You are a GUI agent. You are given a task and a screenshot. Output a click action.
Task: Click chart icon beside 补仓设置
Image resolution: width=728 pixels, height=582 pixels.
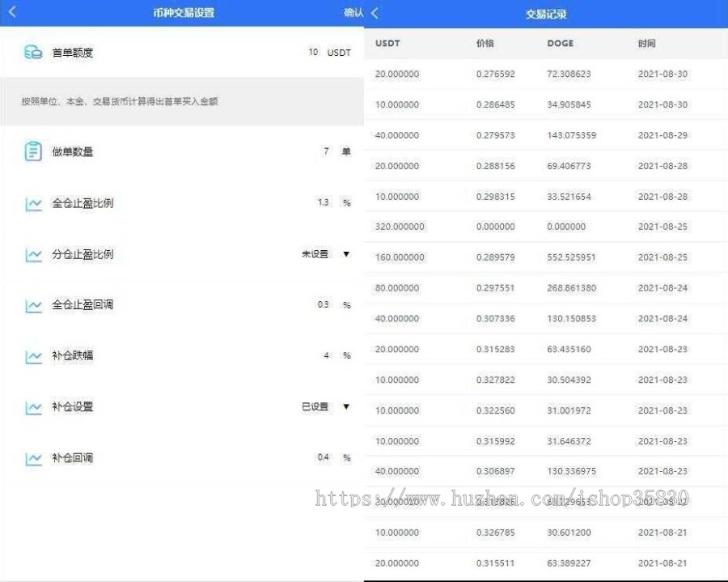pyautogui.click(x=33, y=407)
